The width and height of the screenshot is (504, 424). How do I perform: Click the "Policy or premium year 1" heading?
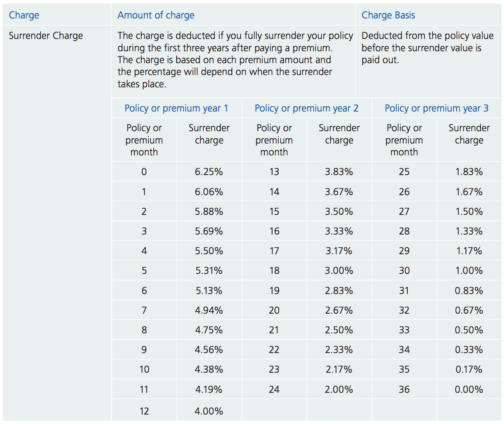tap(176, 108)
